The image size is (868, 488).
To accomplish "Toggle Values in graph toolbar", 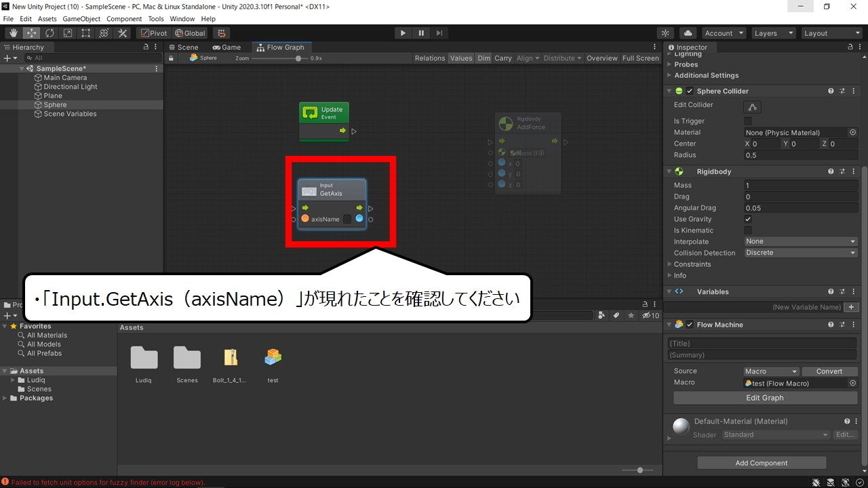I will click(461, 58).
